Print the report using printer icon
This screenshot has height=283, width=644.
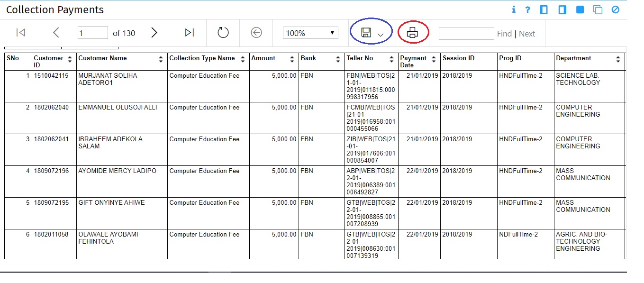pyautogui.click(x=413, y=33)
